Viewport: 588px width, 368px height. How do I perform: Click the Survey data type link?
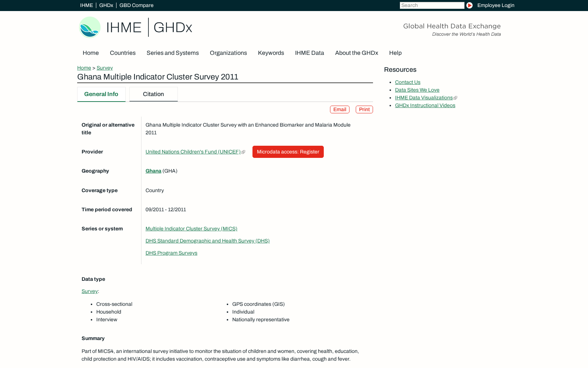[90, 291]
